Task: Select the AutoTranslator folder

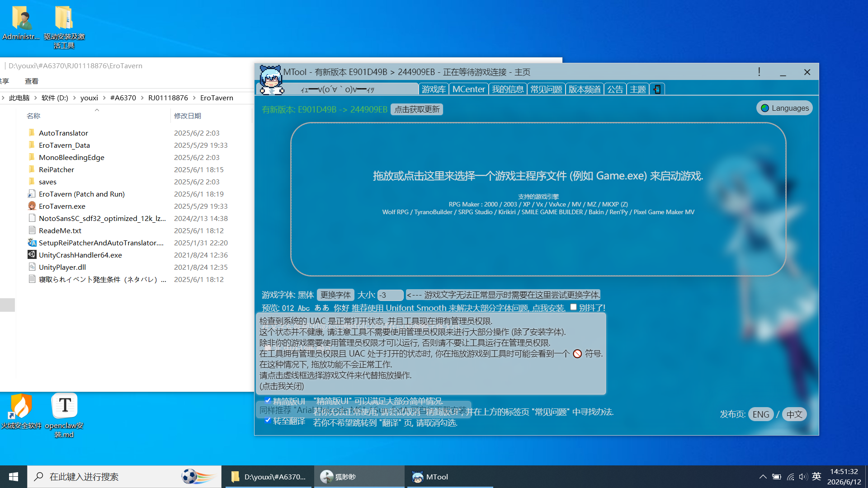Action: [x=63, y=133]
